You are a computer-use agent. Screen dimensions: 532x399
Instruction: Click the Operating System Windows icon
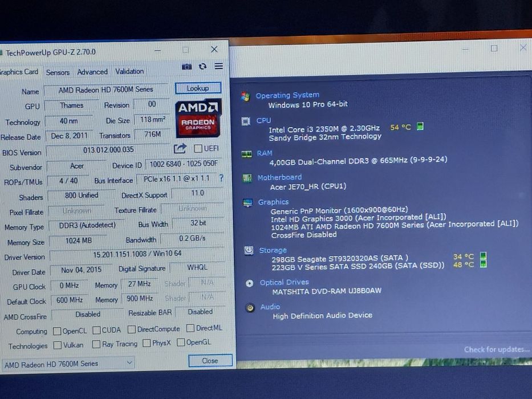(x=245, y=96)
